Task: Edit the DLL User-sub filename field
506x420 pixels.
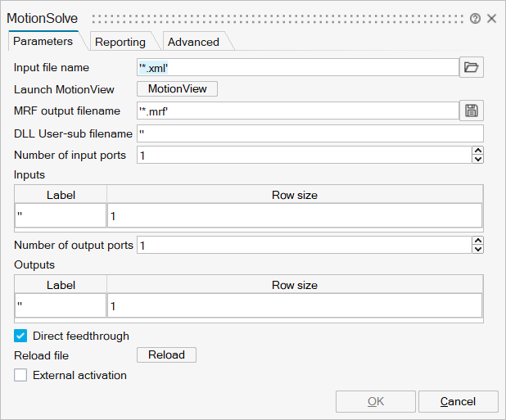Action: tap(310, 133)
